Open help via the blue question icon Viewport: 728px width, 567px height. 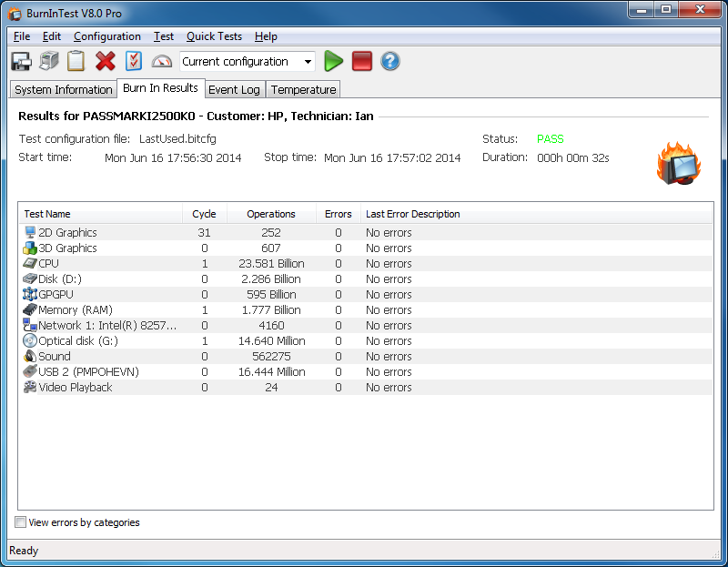(390, 61)
